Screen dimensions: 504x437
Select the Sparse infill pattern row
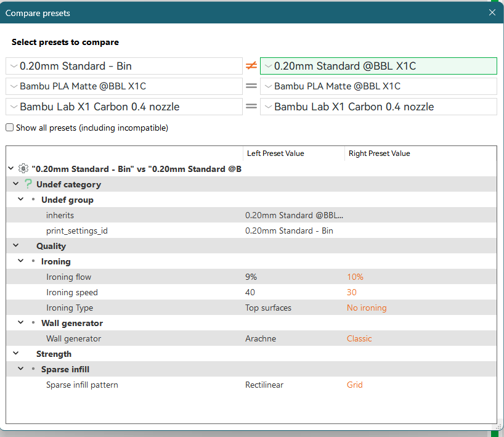click(251, 385)
